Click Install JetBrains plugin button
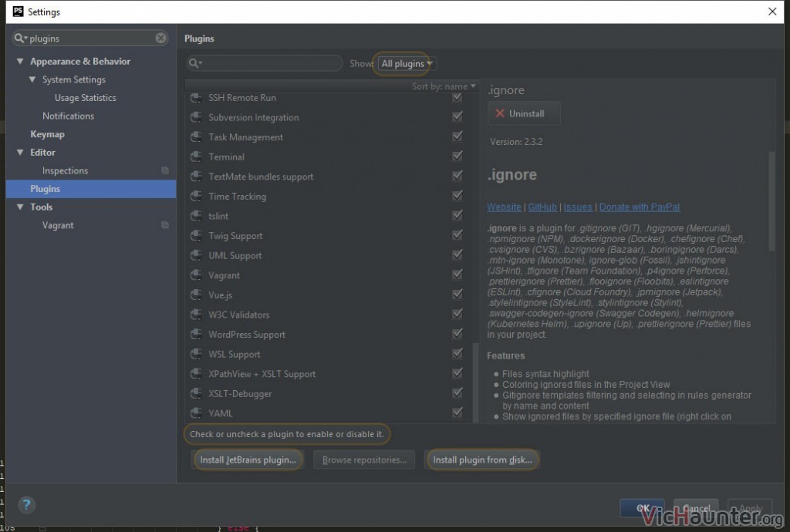 pos(248,460)
